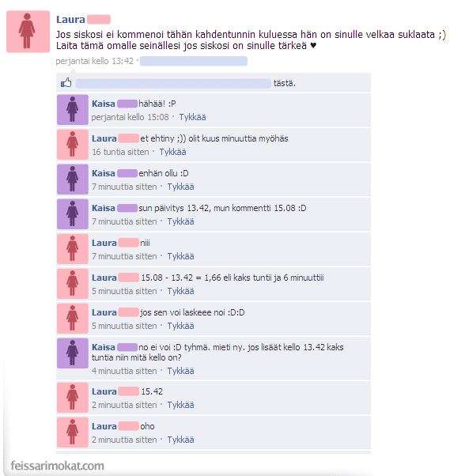Click Laura's avatar beside 'niii' comment
Image resolution: width=465 pixels, height=476 pixels.
tap(73, 248)
